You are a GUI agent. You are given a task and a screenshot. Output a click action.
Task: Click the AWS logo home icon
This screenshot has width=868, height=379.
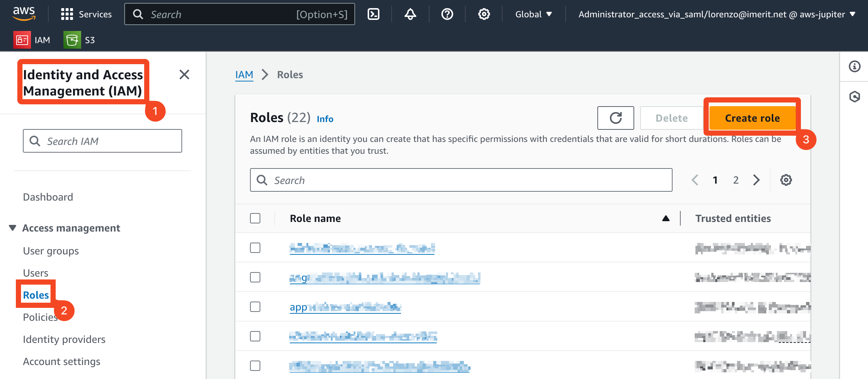(x=24, y=14)
